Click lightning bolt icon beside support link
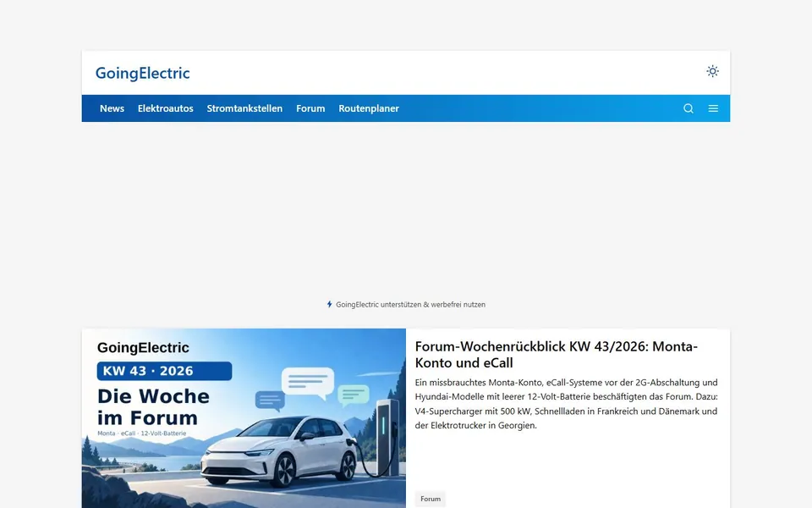The width and height of the screenshot is (812, 508). point(329,304)
